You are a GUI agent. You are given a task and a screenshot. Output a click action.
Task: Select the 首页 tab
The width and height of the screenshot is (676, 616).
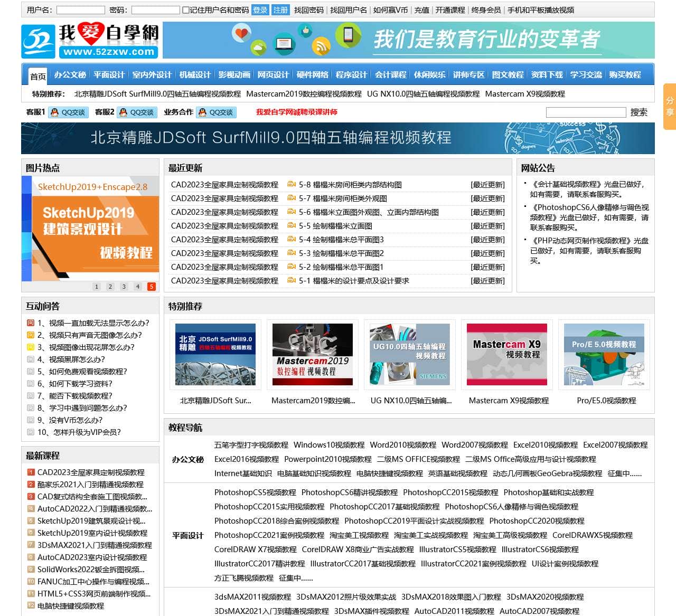click(36, 76)
